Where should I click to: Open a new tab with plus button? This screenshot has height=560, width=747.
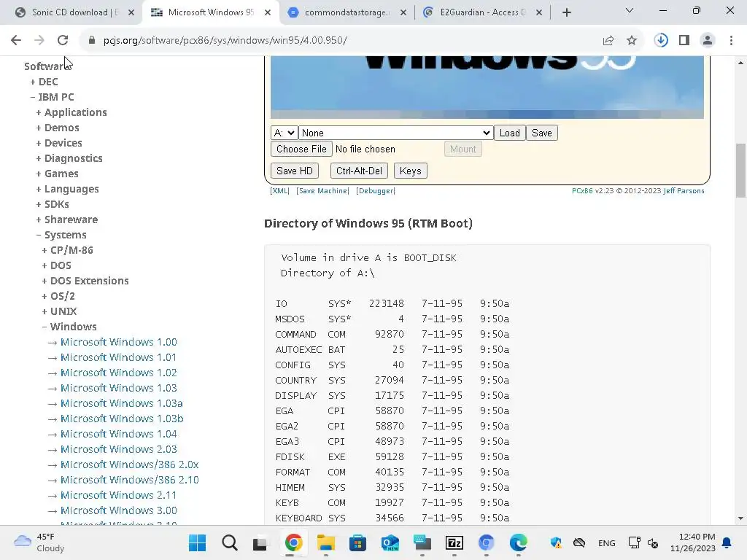(566, 12)
